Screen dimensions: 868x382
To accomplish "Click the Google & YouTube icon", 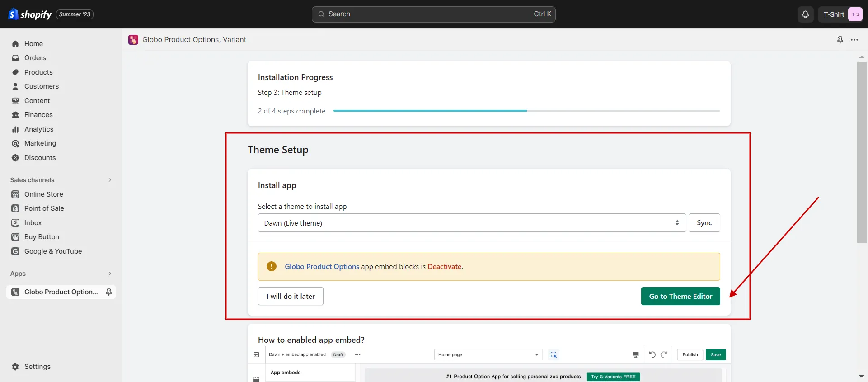I will click(15, 251).
